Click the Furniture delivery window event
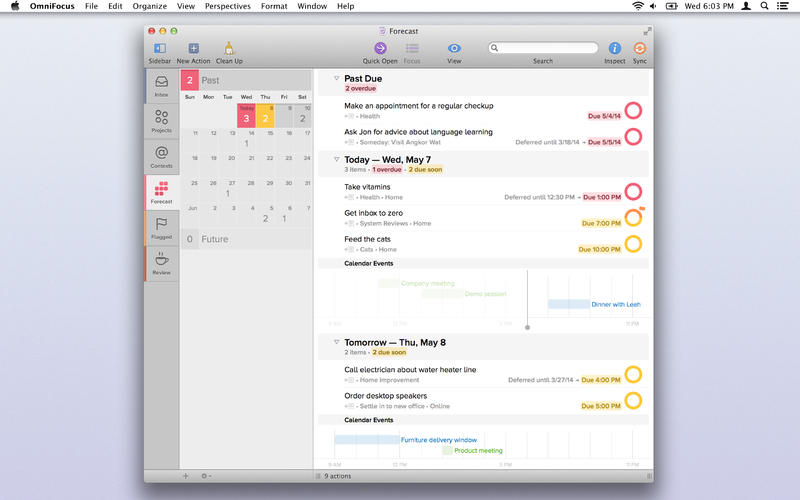The image size is (800, 500). 406,440
